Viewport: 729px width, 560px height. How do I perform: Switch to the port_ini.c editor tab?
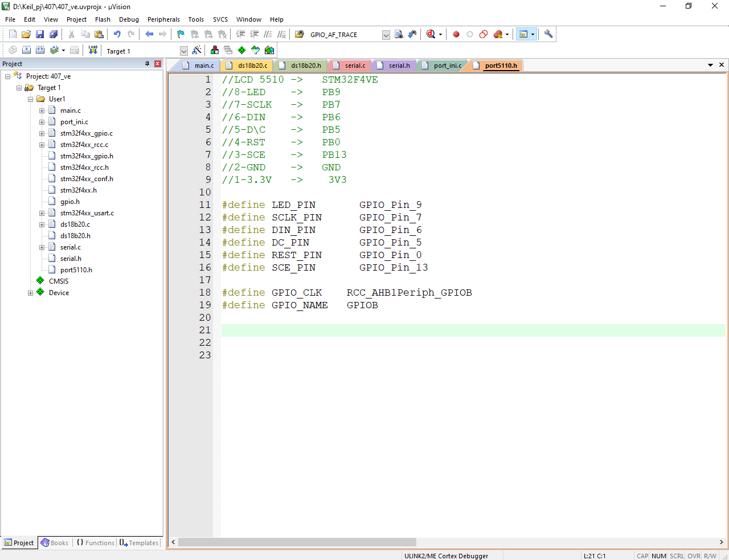(442, 66)
